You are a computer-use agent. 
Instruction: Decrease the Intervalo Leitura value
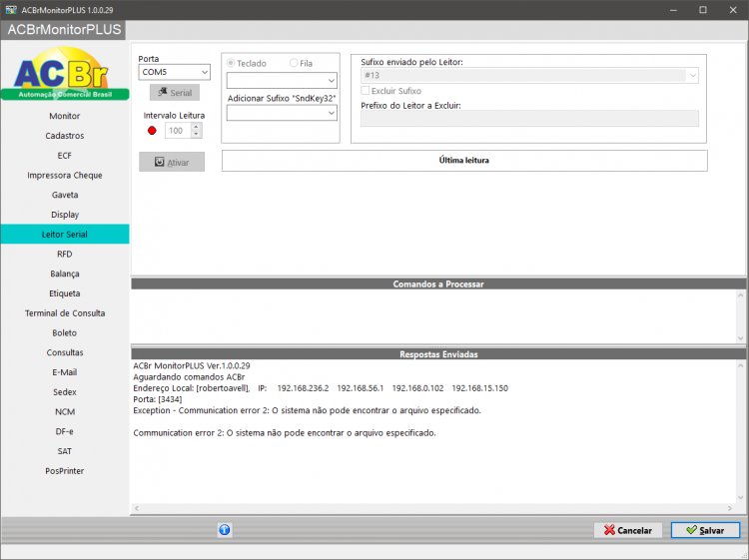pyautogui.click(x=196, y=134)
